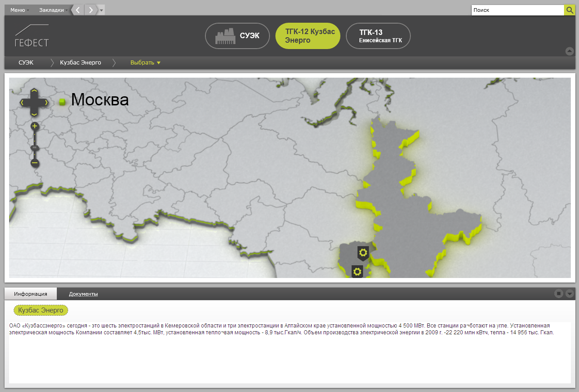Pan the map down
This screenshot has height=392, width=579.
tap(34, 114)
